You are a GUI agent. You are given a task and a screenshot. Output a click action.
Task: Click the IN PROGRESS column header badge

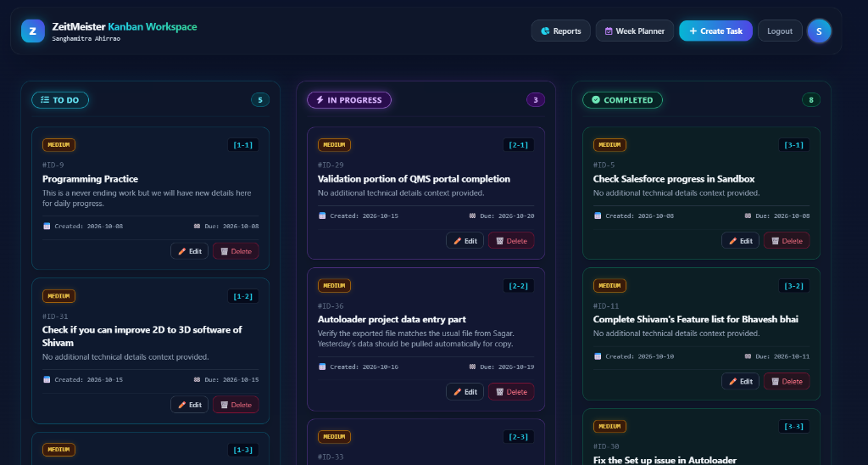(348, 100)
